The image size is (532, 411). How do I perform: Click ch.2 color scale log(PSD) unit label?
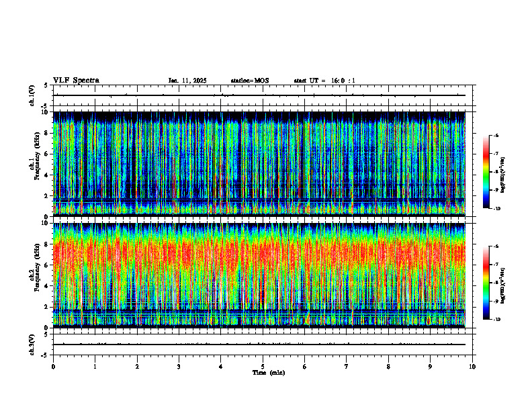(503, 285)
